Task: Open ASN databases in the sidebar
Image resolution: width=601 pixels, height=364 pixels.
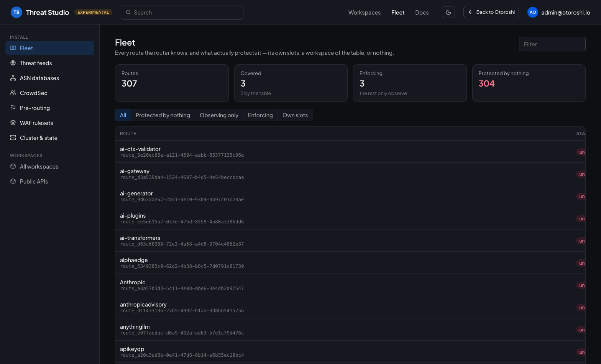Action: (x=50, y=78)
